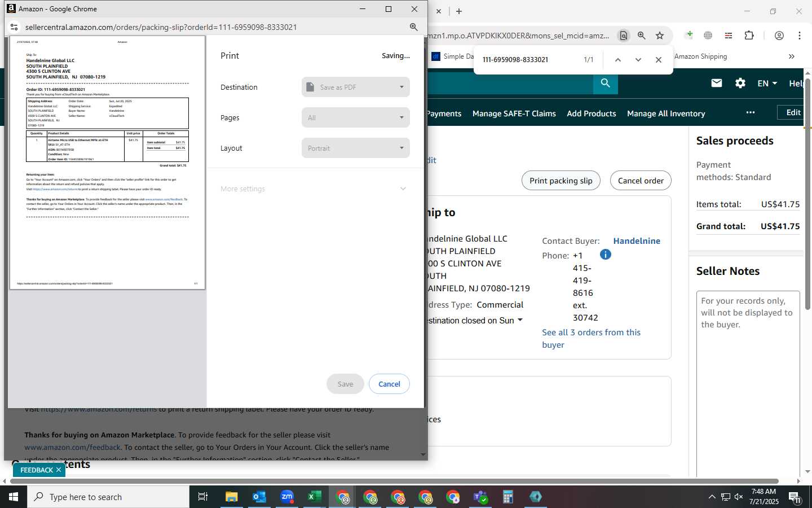
Task: Open Layout Portrait dropdown
Action: click(x=356, y=148)
